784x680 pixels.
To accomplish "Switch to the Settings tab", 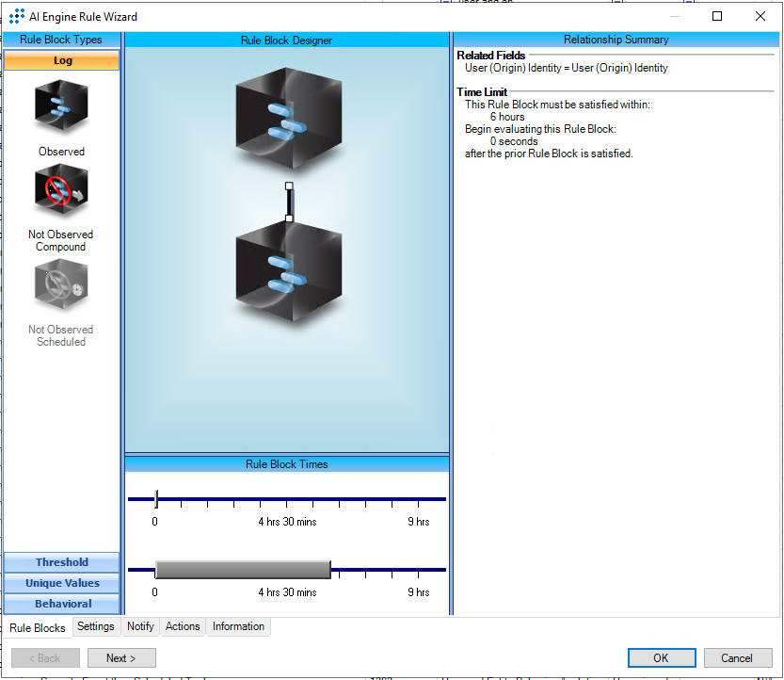I will pos(95,626).
